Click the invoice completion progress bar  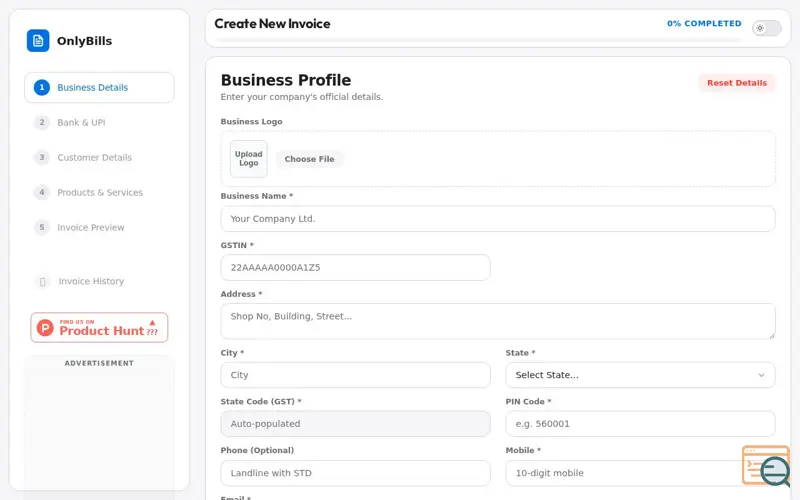click(478, 39)
